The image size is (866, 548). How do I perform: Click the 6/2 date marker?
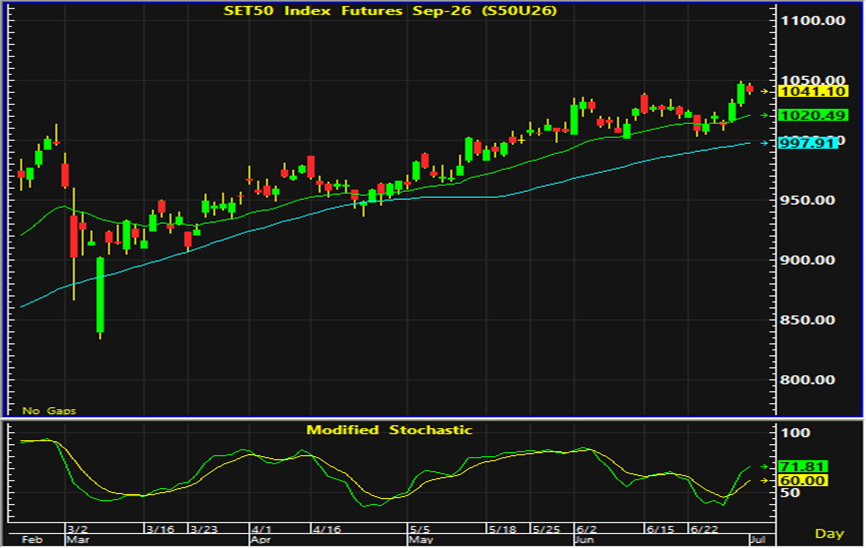pos(586,529)
